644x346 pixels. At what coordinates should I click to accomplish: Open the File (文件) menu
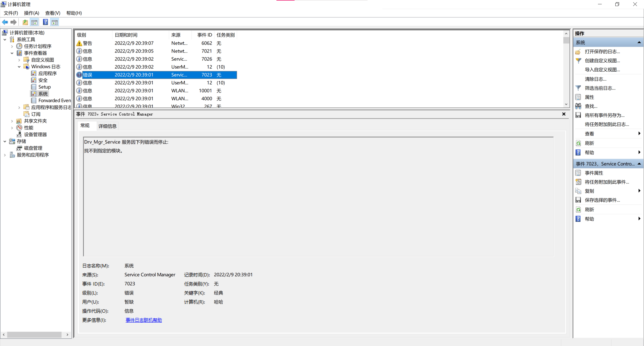[11, 13]
